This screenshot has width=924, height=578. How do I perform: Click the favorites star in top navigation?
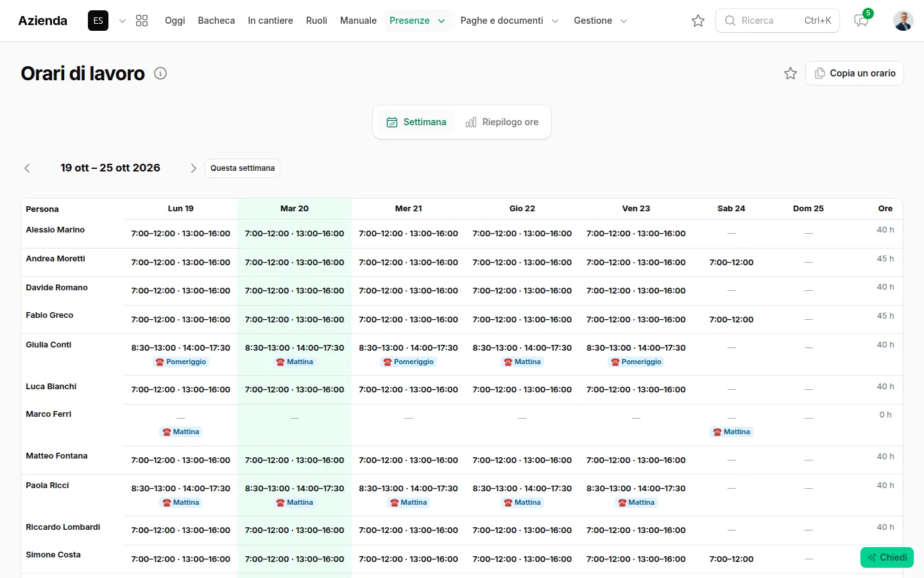coord(698,21)
